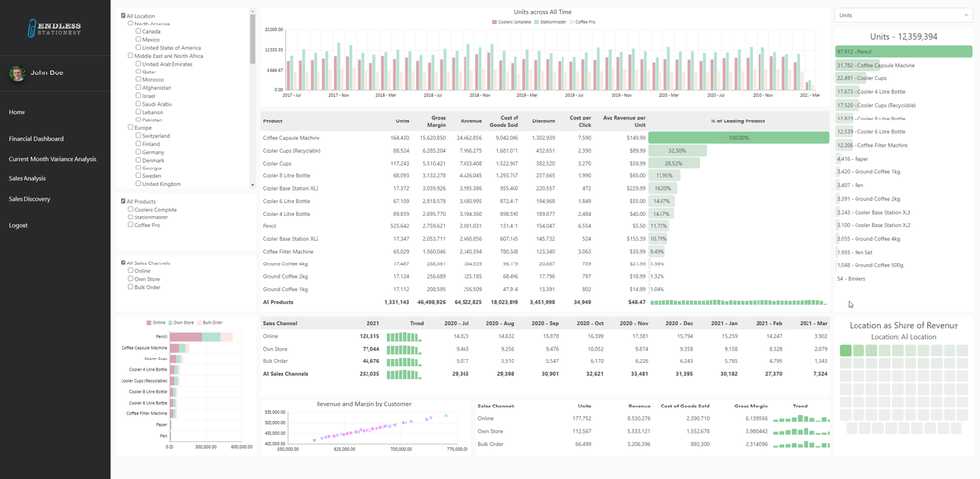Toggle Bulk Order legend swatch in bar chart
The width and height of the screenshot is (980, 479).
coord(200,323)
